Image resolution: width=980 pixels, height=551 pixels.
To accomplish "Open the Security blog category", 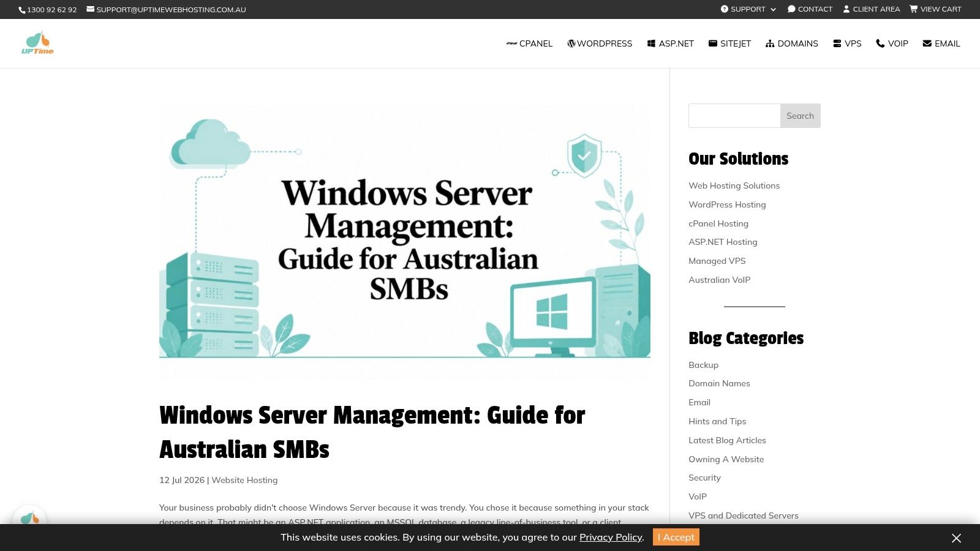I will click(x=704, y=478).
